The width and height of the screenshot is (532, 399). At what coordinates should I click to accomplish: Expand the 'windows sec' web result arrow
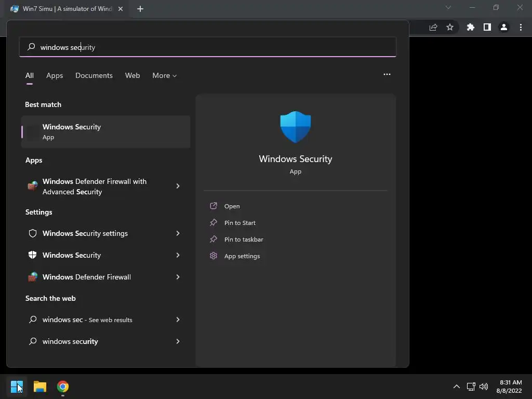pos(178,320)
